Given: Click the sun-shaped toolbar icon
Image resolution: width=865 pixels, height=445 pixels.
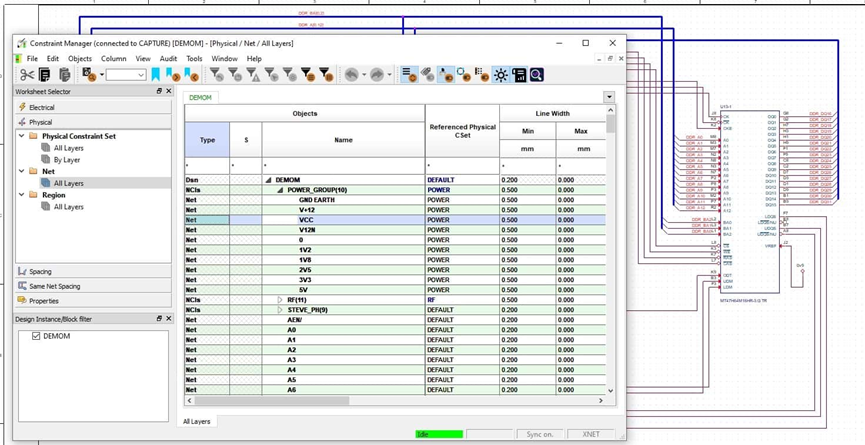Looking at the screenshot, I should click(501, 75).
